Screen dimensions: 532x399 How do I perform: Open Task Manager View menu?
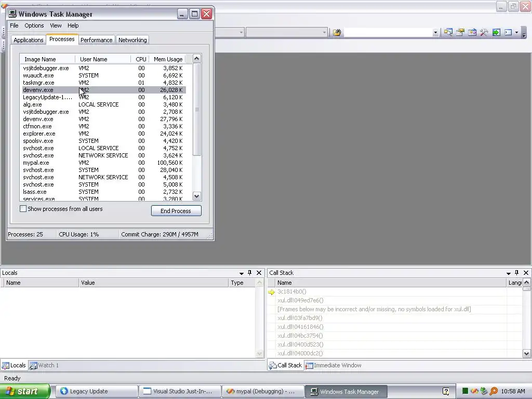pos(56,25)
